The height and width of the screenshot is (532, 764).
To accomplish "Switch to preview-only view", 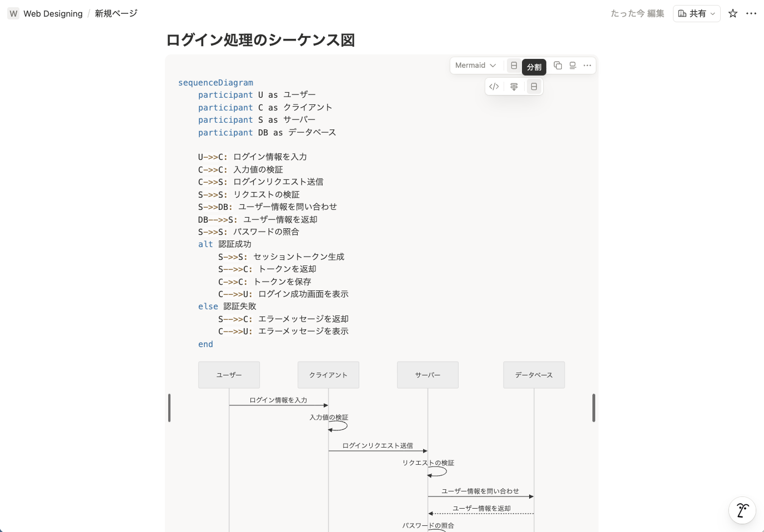I will pos(514,87).
